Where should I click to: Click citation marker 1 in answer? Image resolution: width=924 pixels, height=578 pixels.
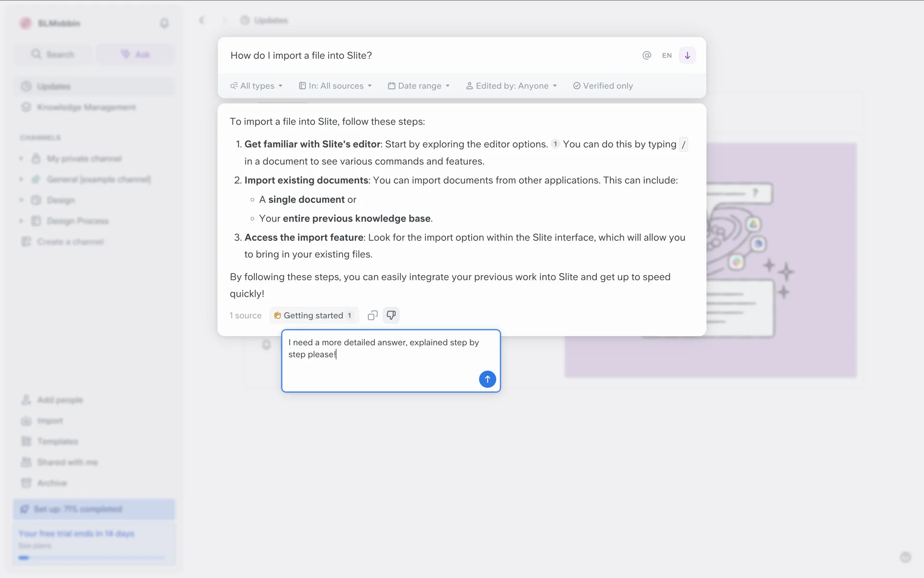(555, 144)
